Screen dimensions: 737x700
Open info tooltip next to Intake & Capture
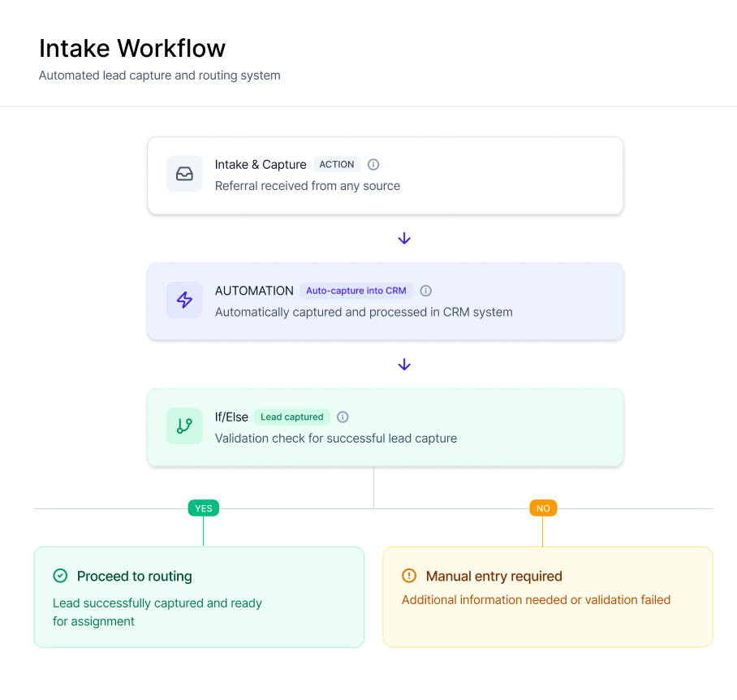point(373,164)
